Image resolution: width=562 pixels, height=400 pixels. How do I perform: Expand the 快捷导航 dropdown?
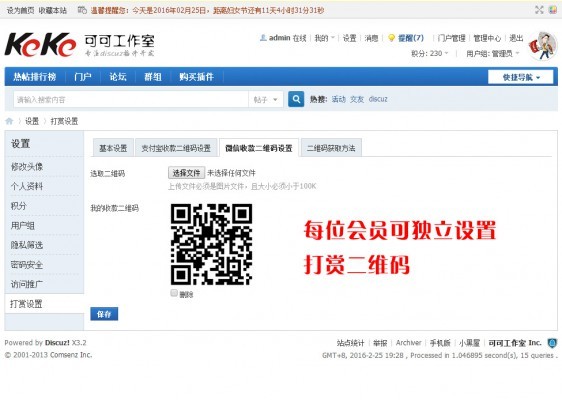[520, 77]
